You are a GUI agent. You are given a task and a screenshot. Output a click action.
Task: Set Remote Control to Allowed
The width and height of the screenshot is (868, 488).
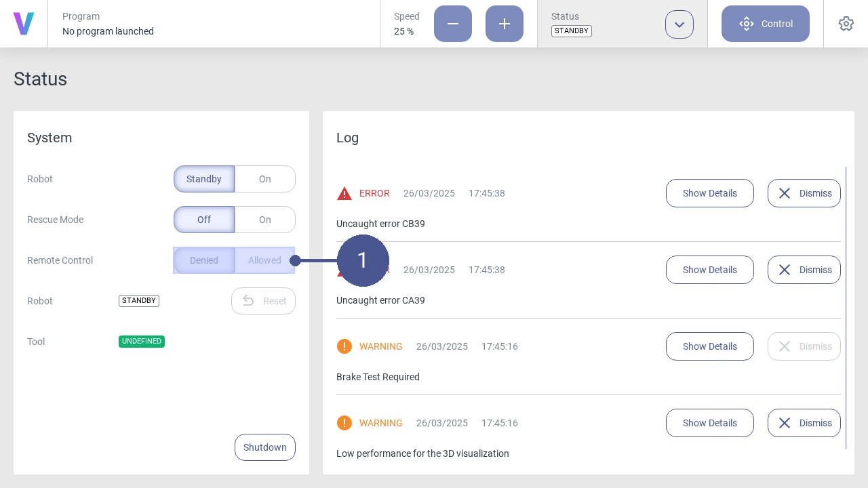(x=264, y=260)
